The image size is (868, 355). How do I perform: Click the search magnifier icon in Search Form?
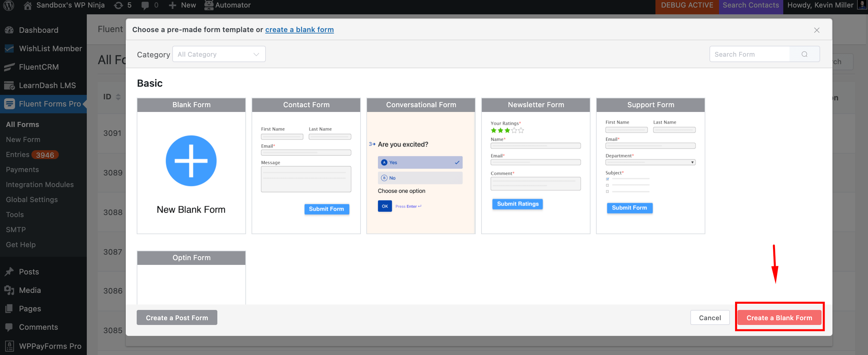click(804, 54)
